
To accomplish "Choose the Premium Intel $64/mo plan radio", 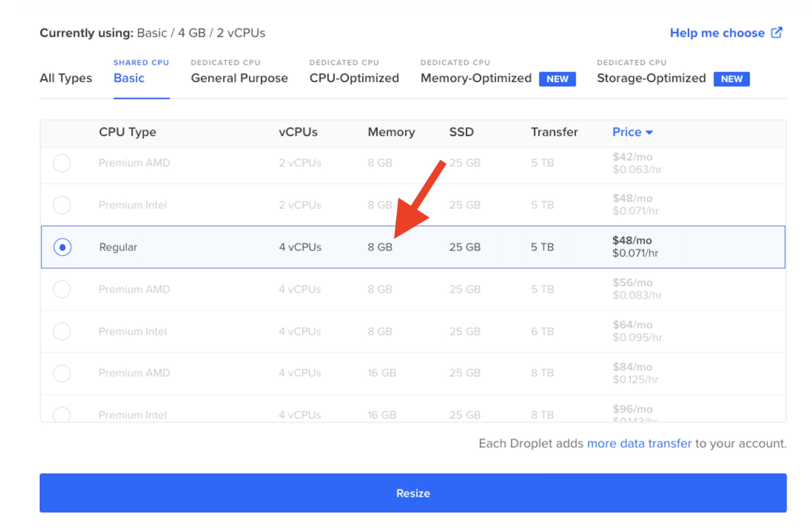I will click(62, 331).
